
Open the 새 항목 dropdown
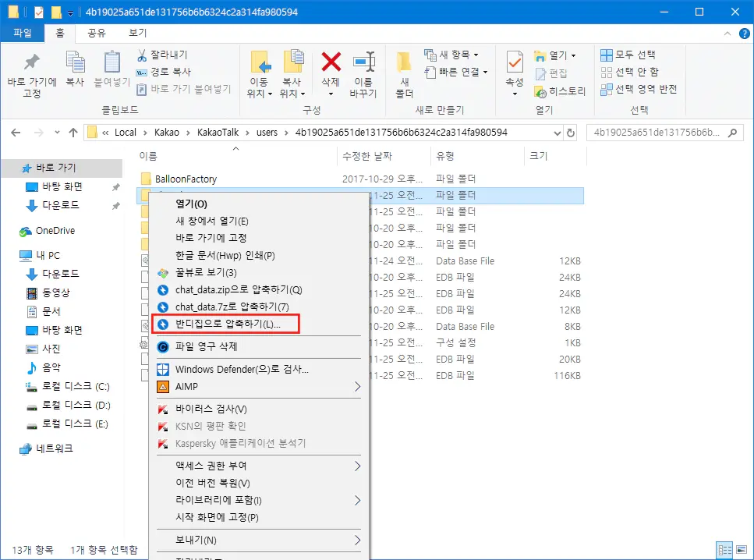(x=451, y=55)
